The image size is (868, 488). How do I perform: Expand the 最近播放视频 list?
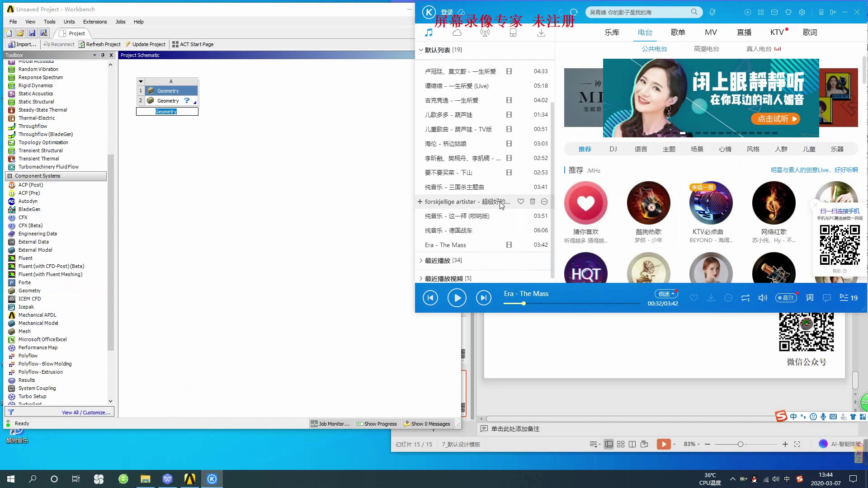[421, 278]
